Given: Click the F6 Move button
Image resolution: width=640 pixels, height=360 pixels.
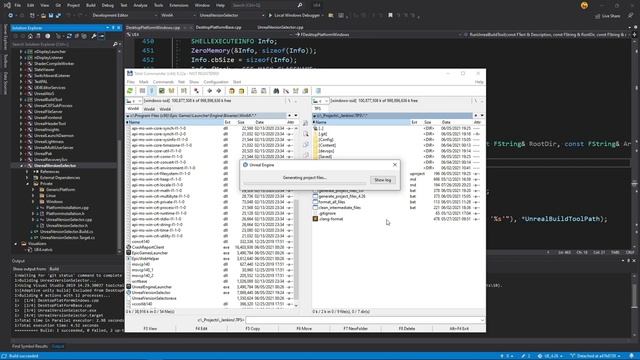Looking at the screenshot, I should pos(304,329).
